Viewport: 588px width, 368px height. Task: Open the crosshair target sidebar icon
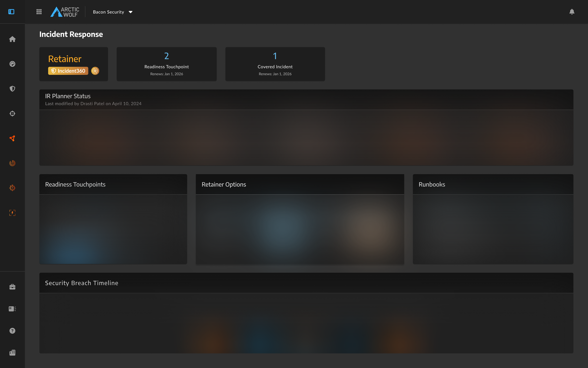[12, 113]
